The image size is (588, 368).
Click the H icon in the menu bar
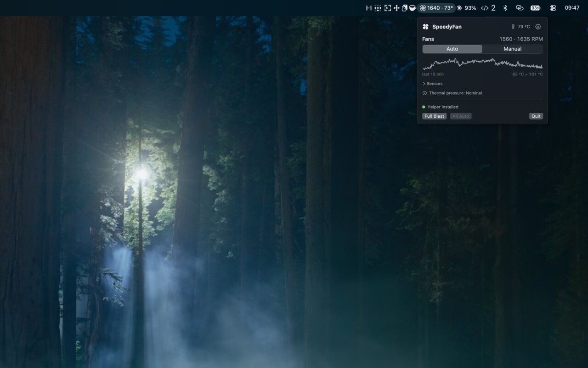368,8
